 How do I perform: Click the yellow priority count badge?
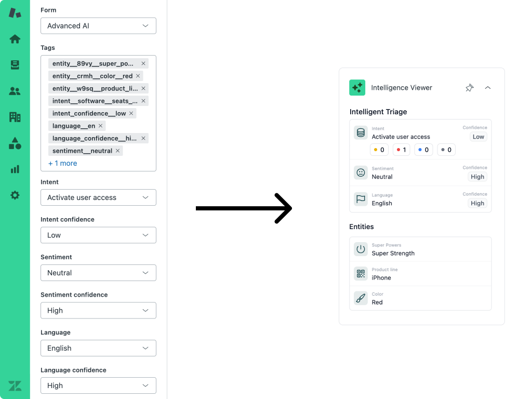[x=379, y=150]
